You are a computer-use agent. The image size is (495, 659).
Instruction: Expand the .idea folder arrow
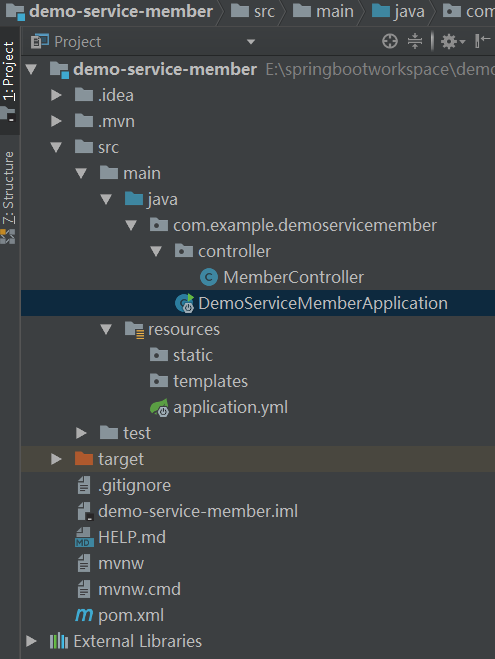point(56,95)
